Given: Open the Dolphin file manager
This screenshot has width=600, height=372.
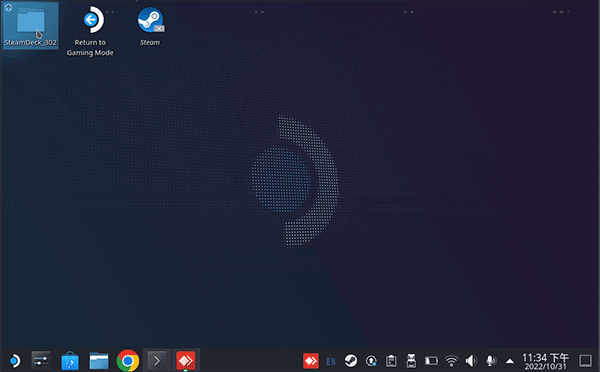Looking at the screenshot, I should point(99,361).
